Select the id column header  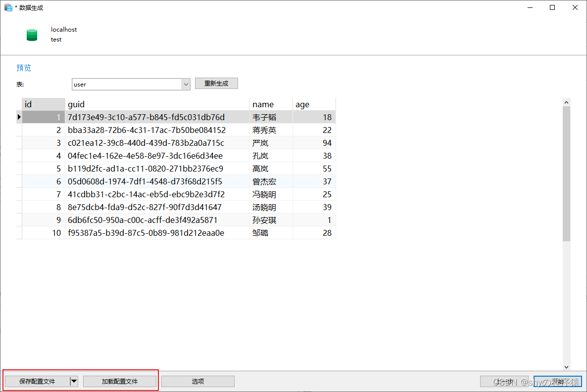44,104
